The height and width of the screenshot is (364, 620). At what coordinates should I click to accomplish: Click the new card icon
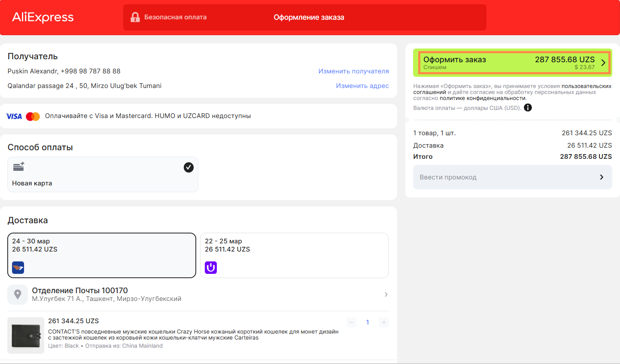point(18,167)
